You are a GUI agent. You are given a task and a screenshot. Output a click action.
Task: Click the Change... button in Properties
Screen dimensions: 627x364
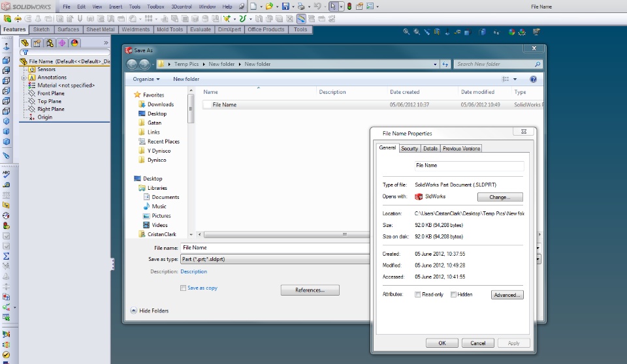[500, 197]
